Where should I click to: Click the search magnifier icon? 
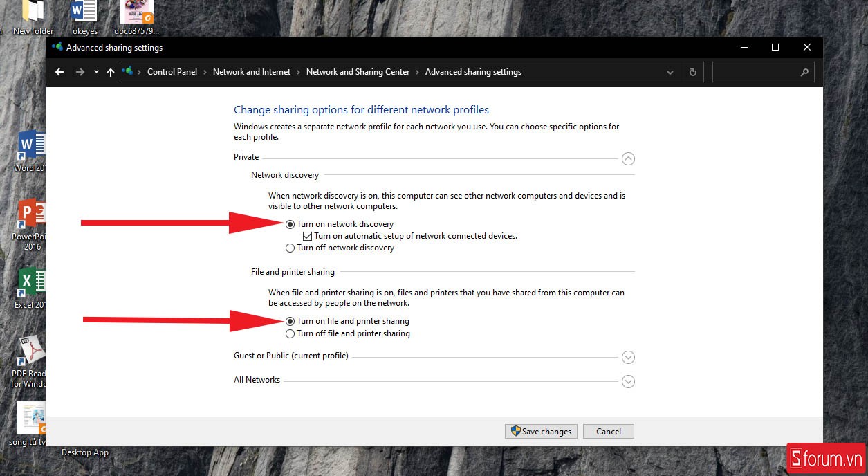tap(804, 72)
